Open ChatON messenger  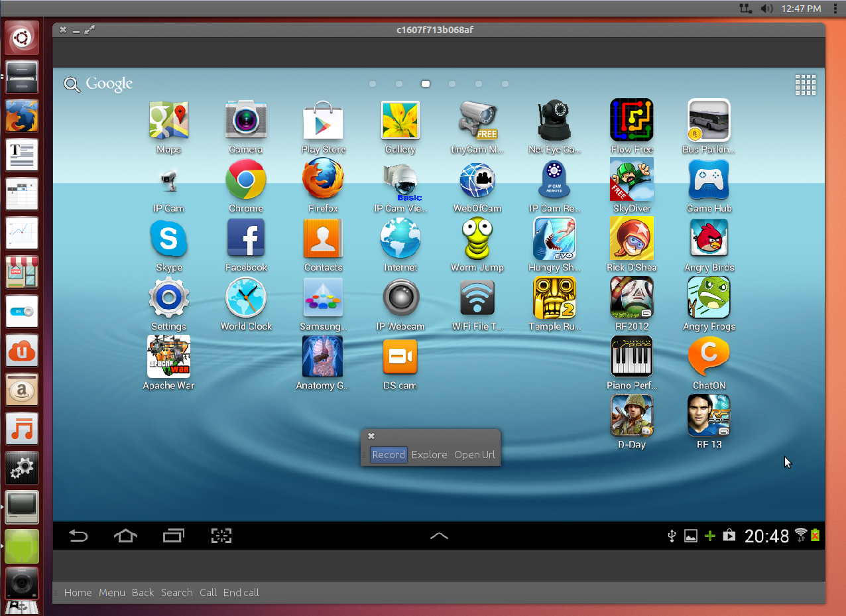click(708, 356)
